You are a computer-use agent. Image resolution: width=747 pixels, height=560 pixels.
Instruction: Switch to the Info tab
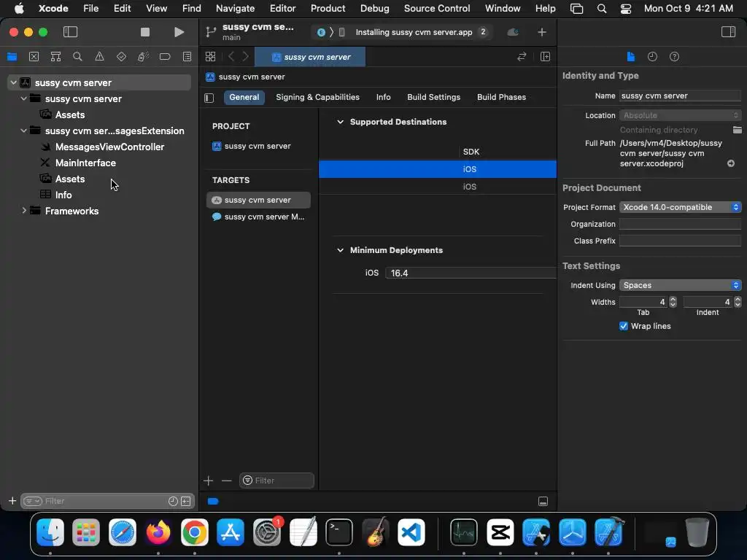384,97
